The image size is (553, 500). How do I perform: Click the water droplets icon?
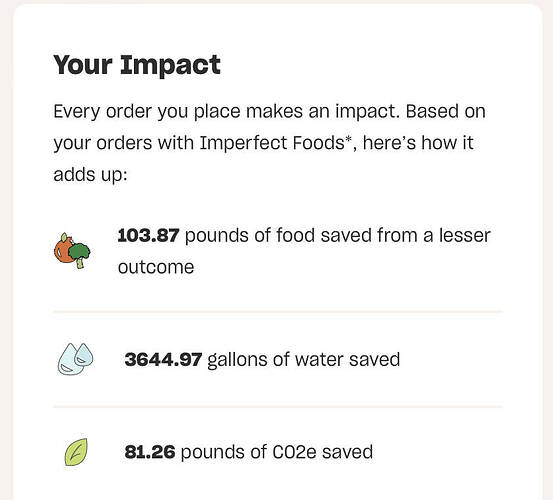[x=75, y=359]
